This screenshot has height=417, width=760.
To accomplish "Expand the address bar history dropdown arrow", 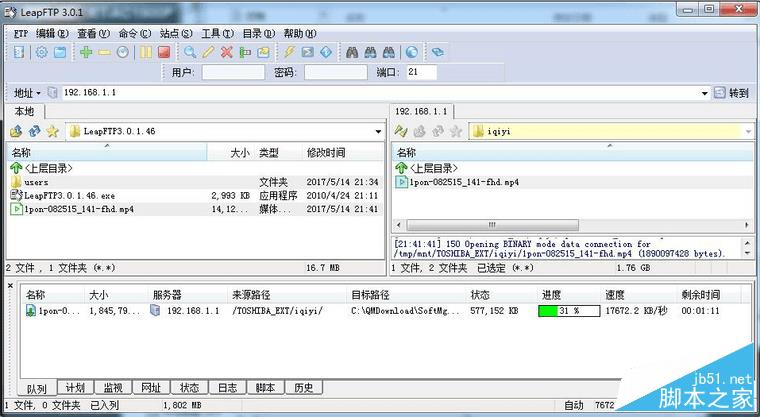I will click(704, 93).
